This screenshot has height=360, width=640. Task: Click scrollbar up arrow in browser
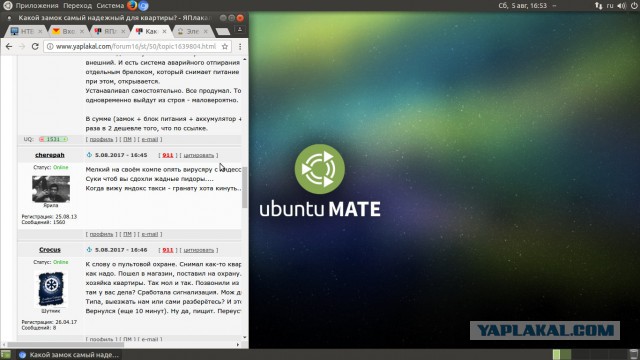tap(245, 60)
